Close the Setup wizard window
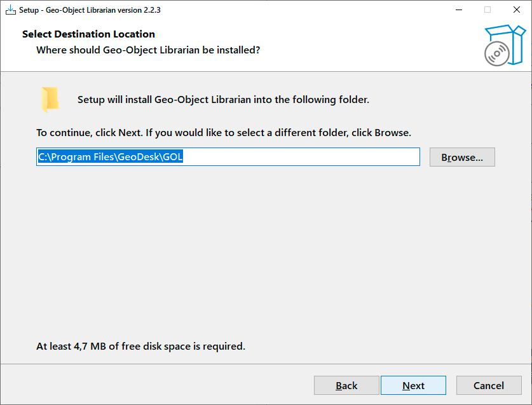 pos(517,10)
